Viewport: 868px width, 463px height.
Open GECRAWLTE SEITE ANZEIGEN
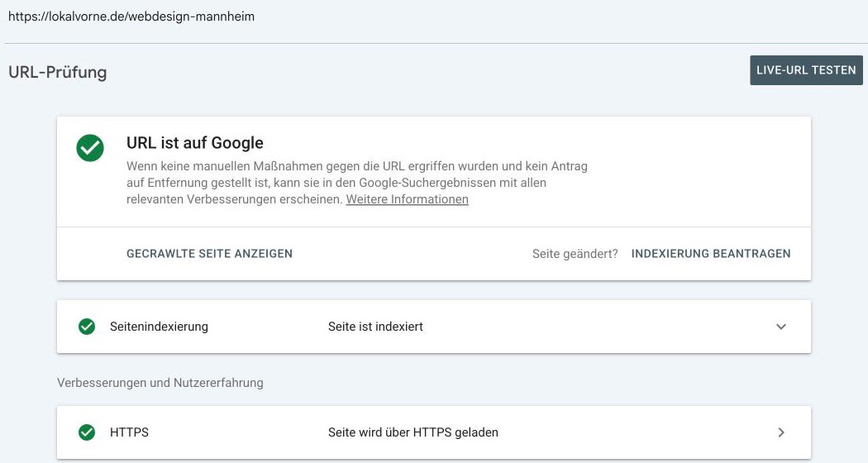pyautogui.click(x=209, y=254)
